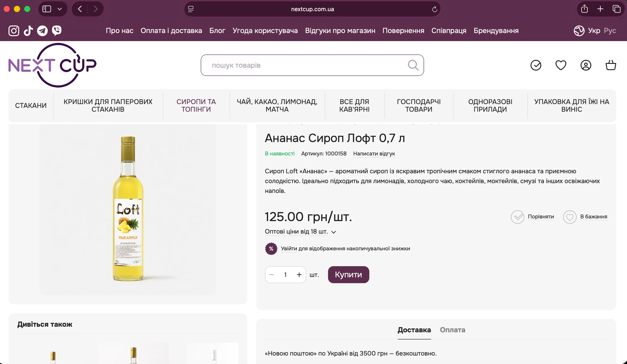
Task: Go forward with Safari forward arrow
Action: pos(96,9)
